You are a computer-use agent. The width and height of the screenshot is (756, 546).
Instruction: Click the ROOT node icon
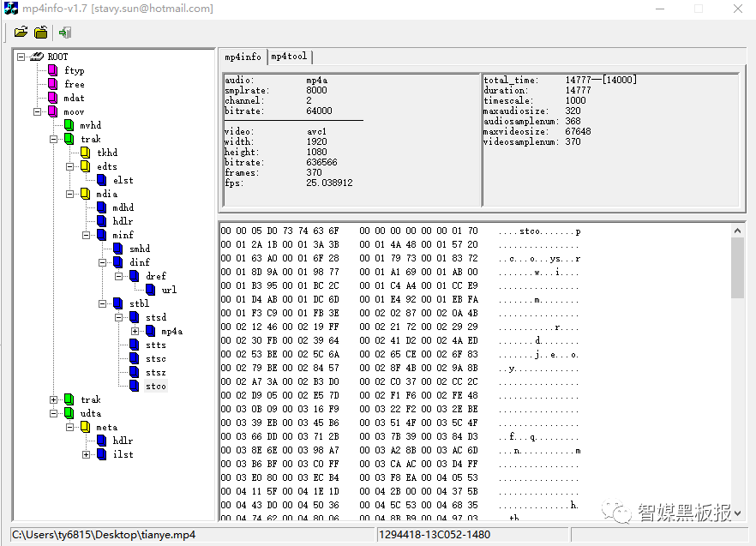[36, 57]
